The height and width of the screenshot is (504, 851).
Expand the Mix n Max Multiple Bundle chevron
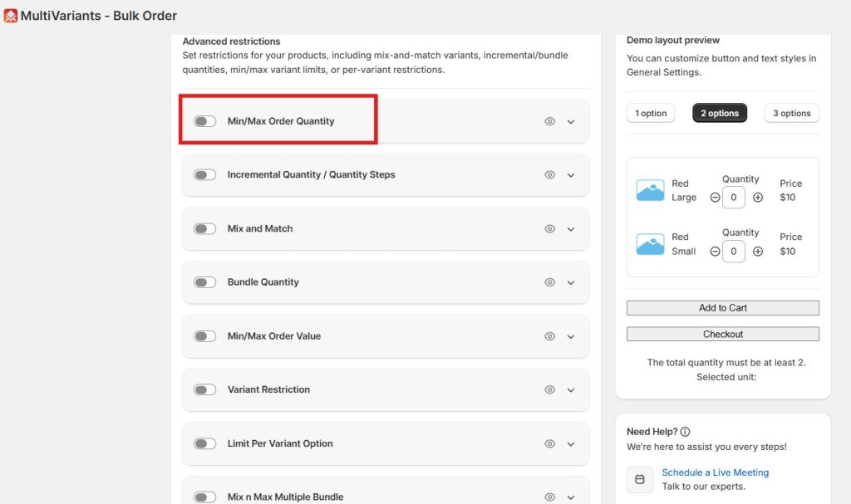[571, 497]
